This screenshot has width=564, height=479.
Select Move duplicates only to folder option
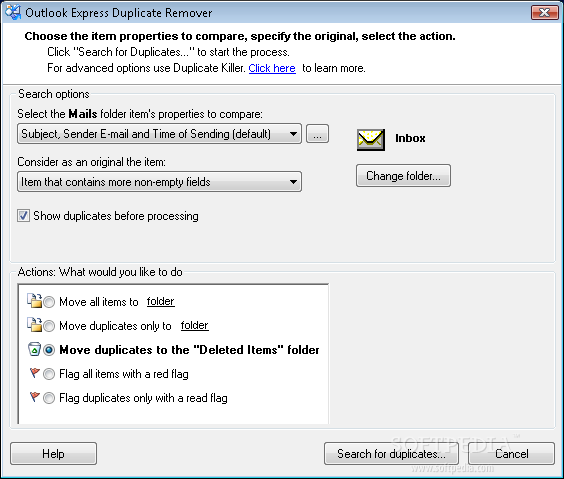pos(49,326)
